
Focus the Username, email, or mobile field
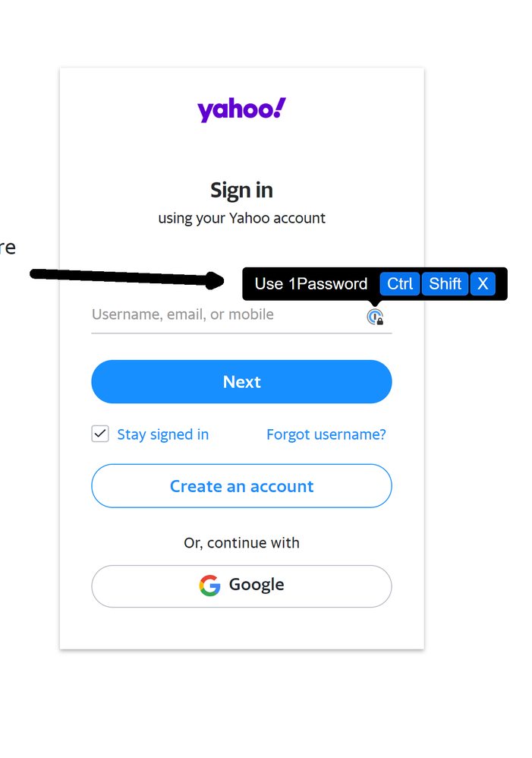coord(220,315)
